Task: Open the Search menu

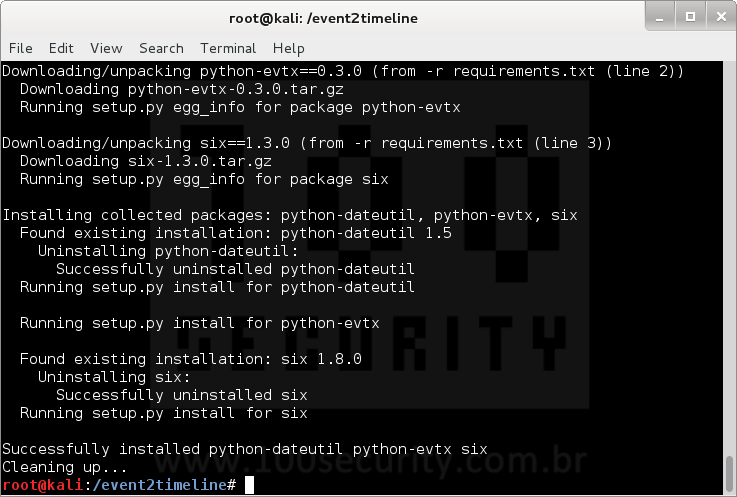Action: click(161, 48)
